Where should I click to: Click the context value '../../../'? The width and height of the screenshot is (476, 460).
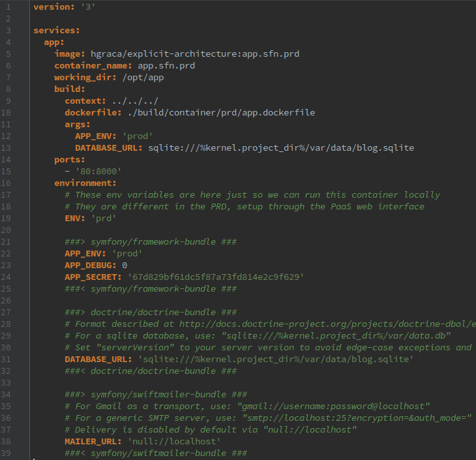[x=135, y=101]
